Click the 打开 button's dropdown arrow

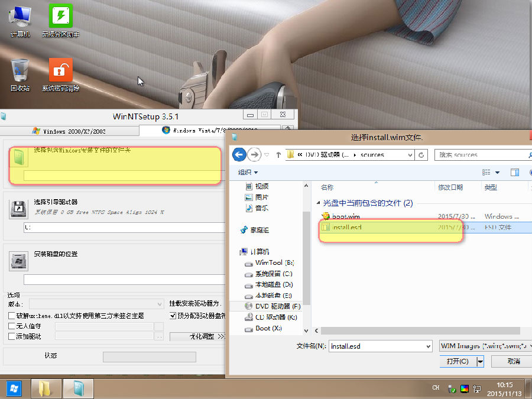tap(480, 362)
